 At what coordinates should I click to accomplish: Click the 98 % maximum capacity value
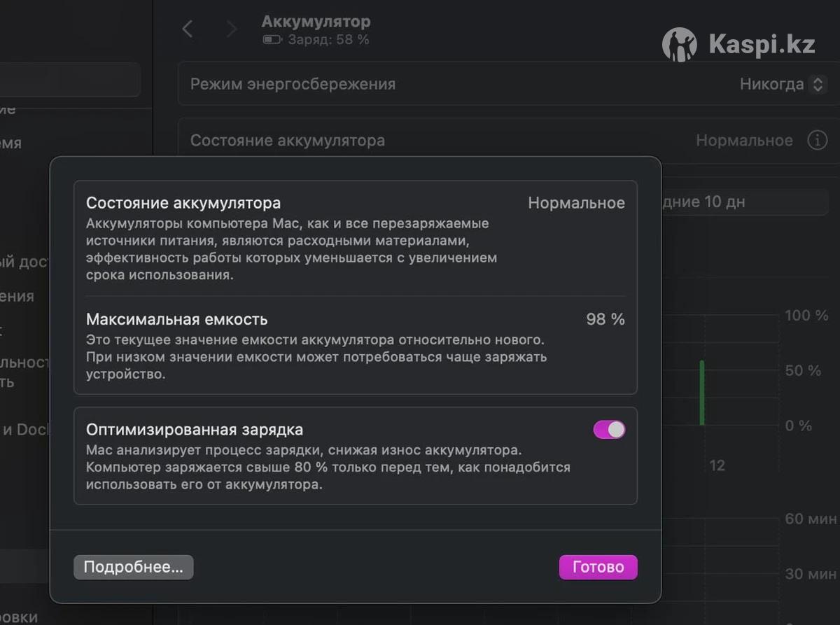tap(605, 319)
